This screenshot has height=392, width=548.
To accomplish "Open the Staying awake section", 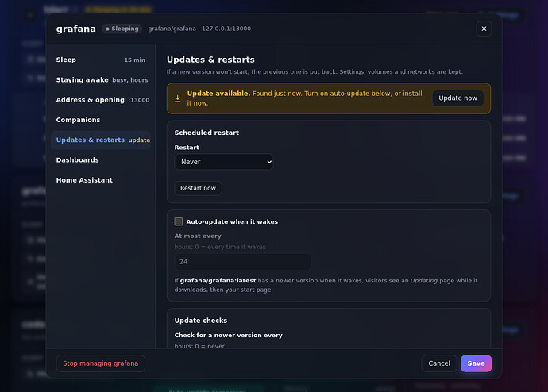I will coord(101,80).
